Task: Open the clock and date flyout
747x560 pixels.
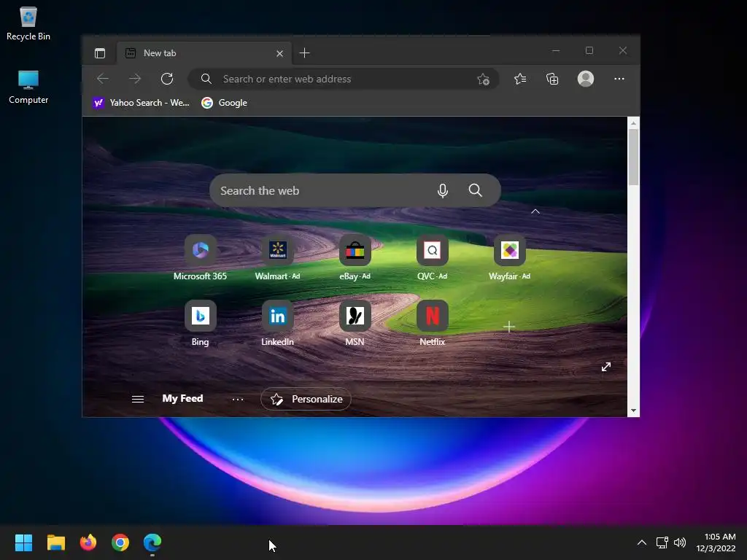Action: coord(716,542)
